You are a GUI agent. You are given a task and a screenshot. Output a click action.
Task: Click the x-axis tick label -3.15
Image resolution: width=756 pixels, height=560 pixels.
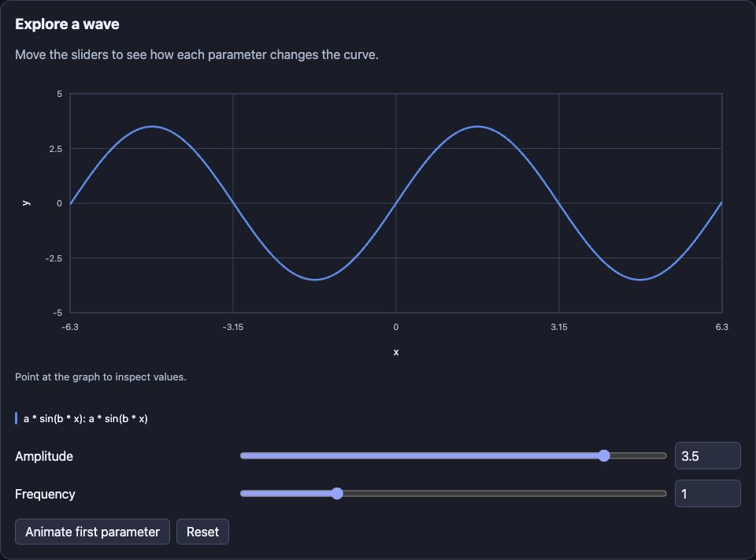point(233,327)
